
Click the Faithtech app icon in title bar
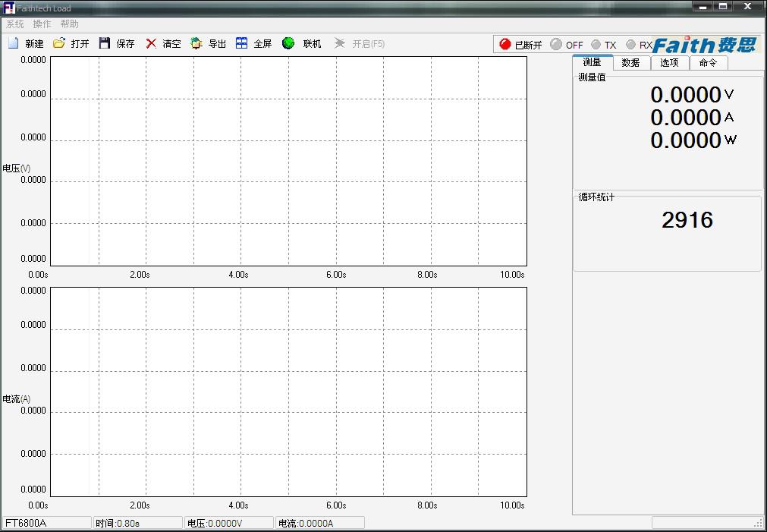tap(9, 8)
